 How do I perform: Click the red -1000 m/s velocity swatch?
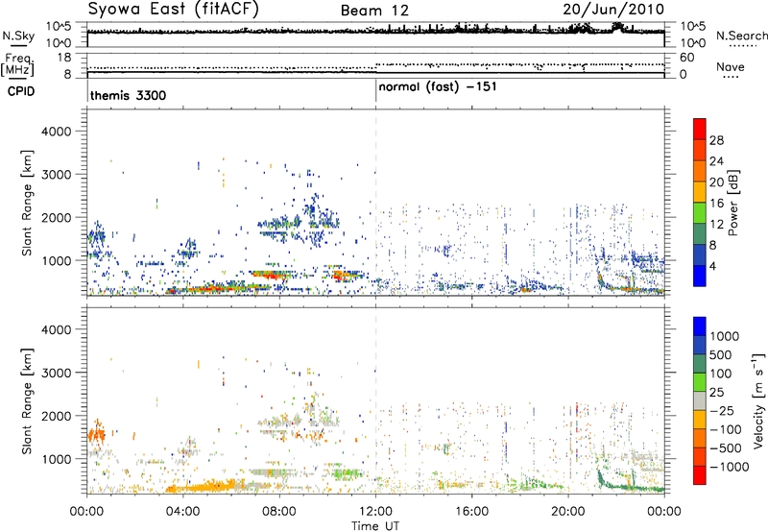[x=700, y=475]
